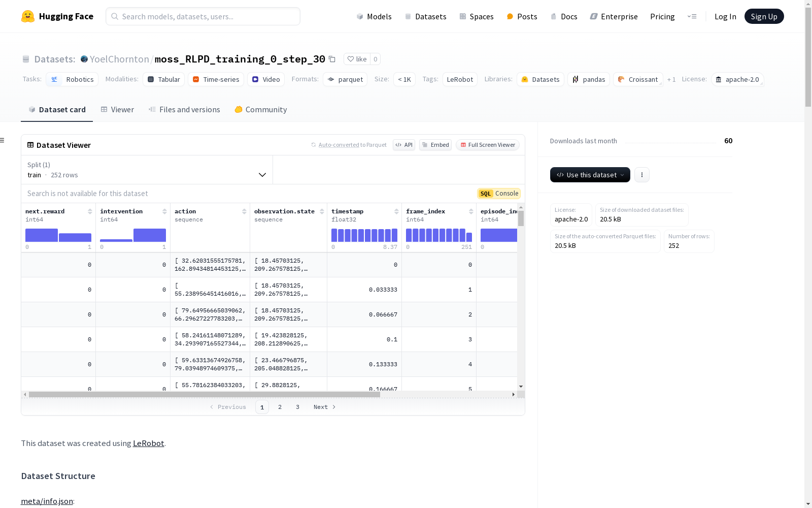
Task: Click the timestamp histogram bars
Action: pos(364,235)
